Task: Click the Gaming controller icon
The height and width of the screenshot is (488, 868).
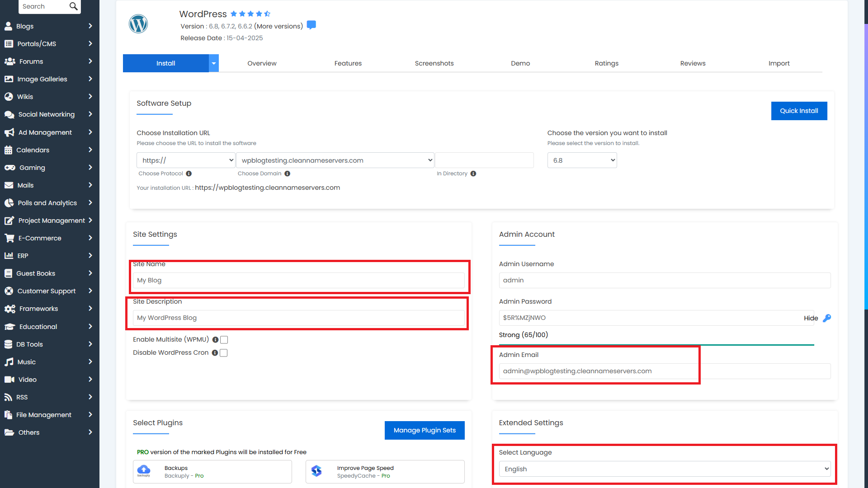Action: coord(9,168)
